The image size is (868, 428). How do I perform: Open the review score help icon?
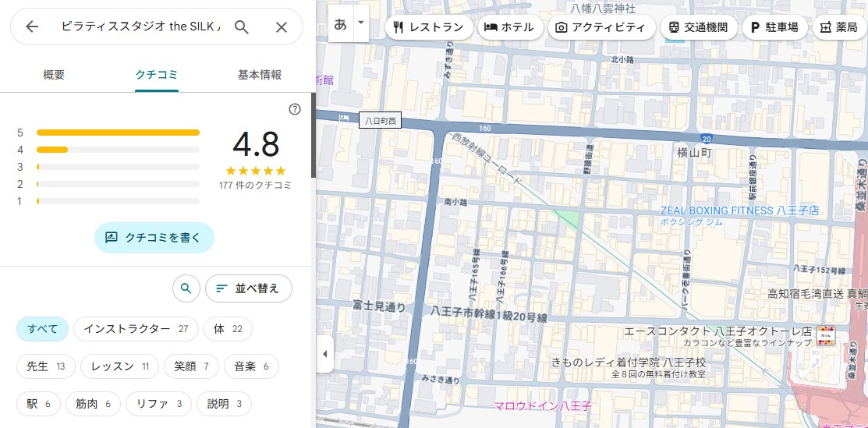point(295,109)
